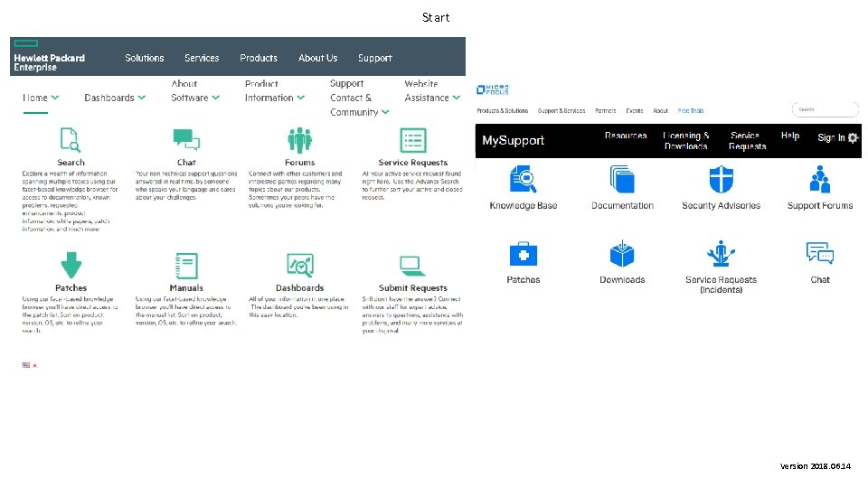Open Products in HPE top menu
Viewport: 868px width, 488px height.
(x=259, y=58)
